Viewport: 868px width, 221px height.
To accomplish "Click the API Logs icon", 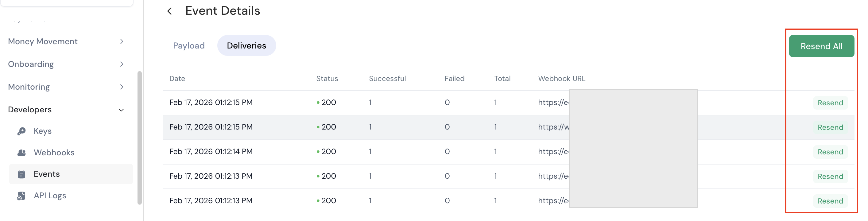I will pos(21,196).
